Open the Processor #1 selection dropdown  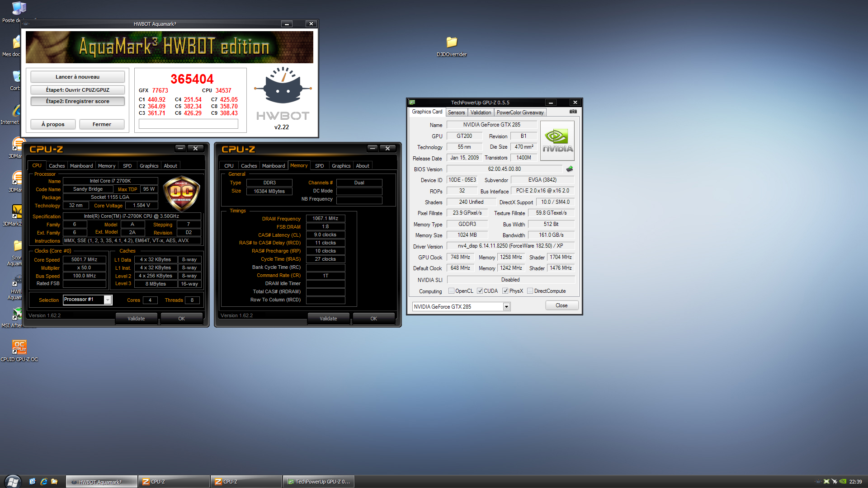108,300
